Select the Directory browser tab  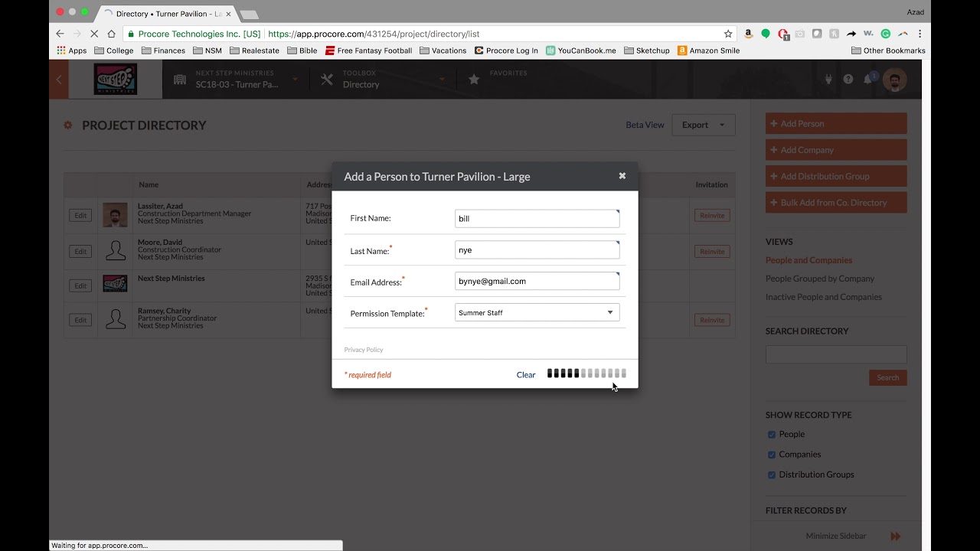pos(167,14)
